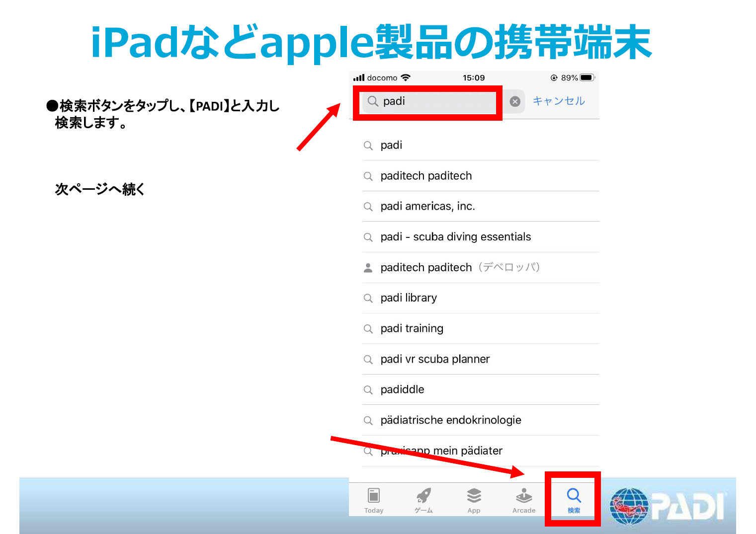
Task: Tap the battery indicator in status bar
Action: (x=587, y=77)
